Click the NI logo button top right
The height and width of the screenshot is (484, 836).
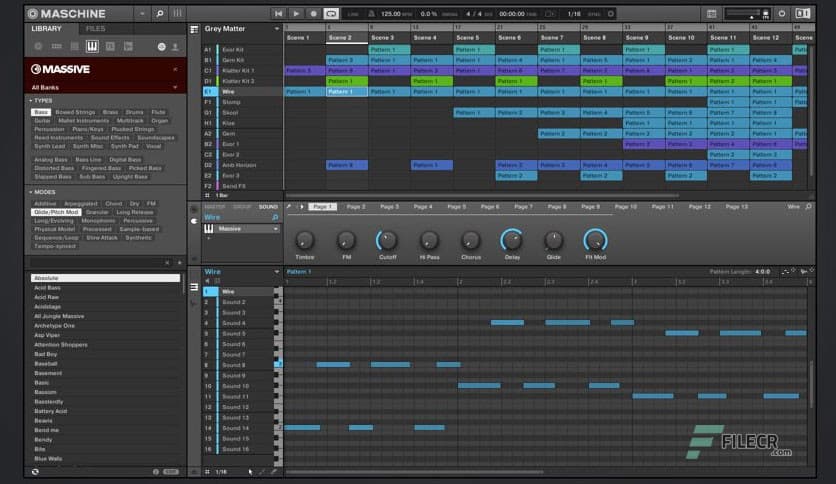pyautogui.click(x=803, y=14)
